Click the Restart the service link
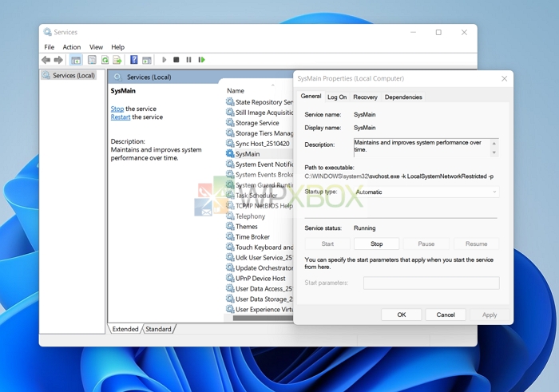 121,117
